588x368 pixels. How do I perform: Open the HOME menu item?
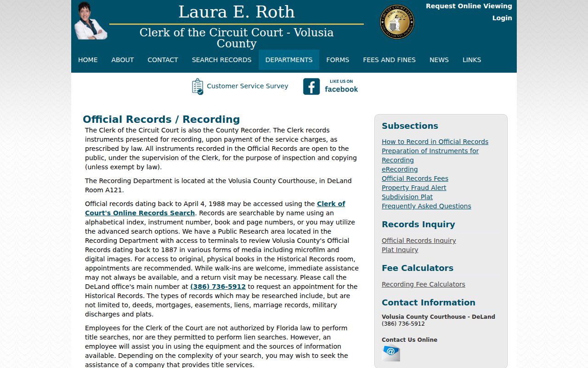coord(88,60)
